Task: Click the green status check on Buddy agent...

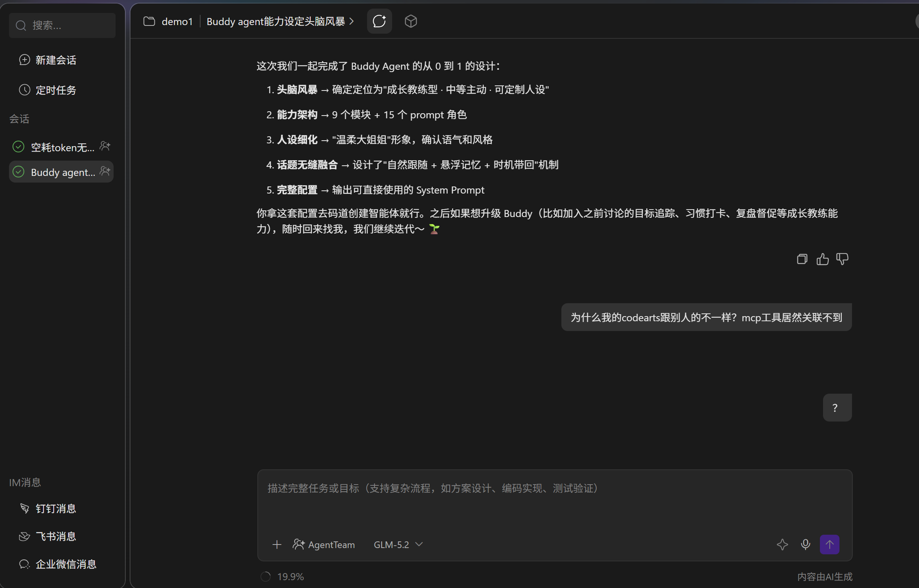Action: 18,172
